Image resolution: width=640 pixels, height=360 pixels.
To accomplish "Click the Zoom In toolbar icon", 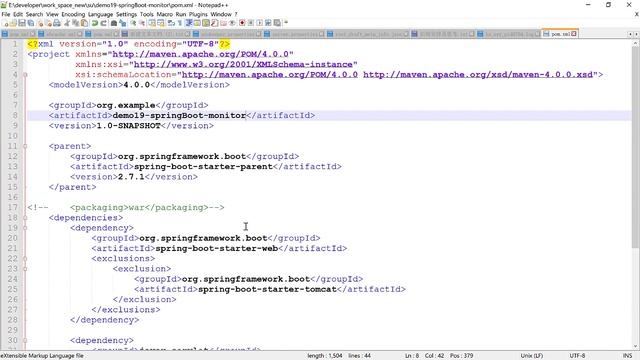I will [x=133, y=23].
